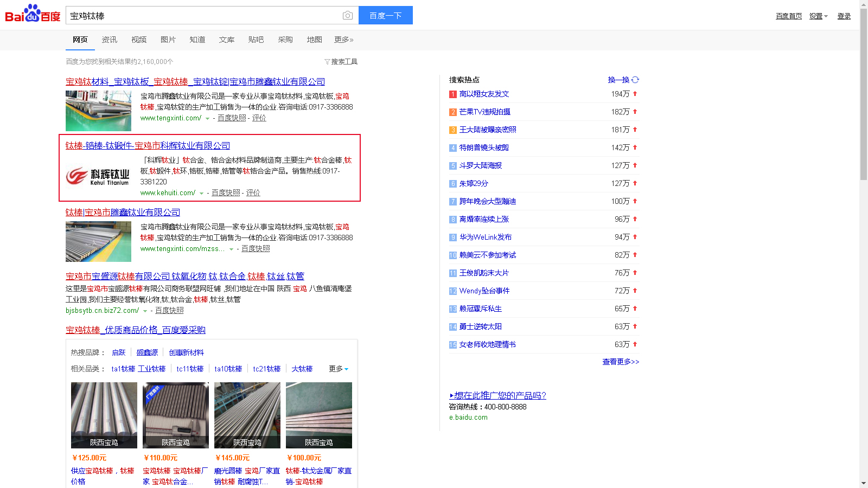Image resolution: width=868 pixels, height=488 pixels.
Task: Click product title 磨光圆棒 宝鸡厂家直销钛棒
Action: click(x=247, y=476)
